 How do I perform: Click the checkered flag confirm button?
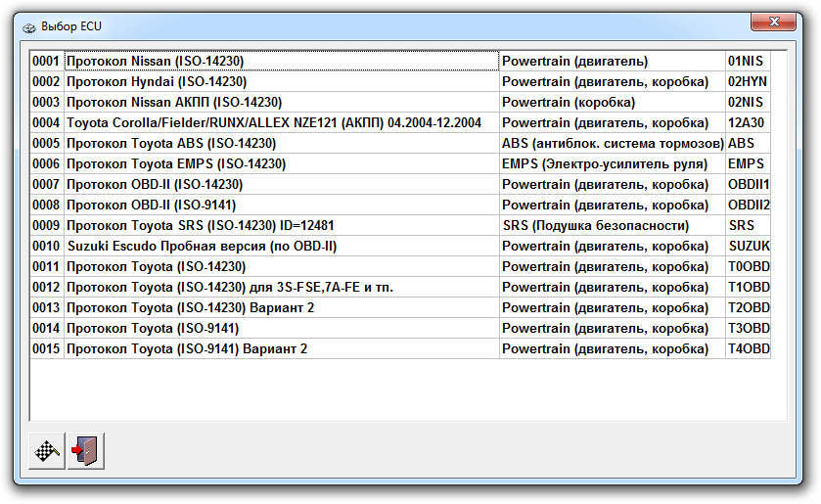pos(47,450)
